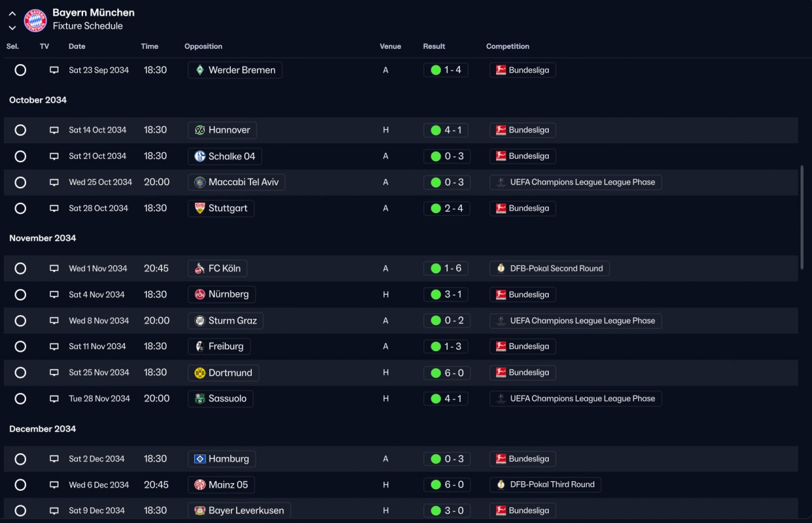This screenshot has width=812, height=523.
Task: Open the 6 - 0 result against Dortmund
Action: click(x=447, y=373)
